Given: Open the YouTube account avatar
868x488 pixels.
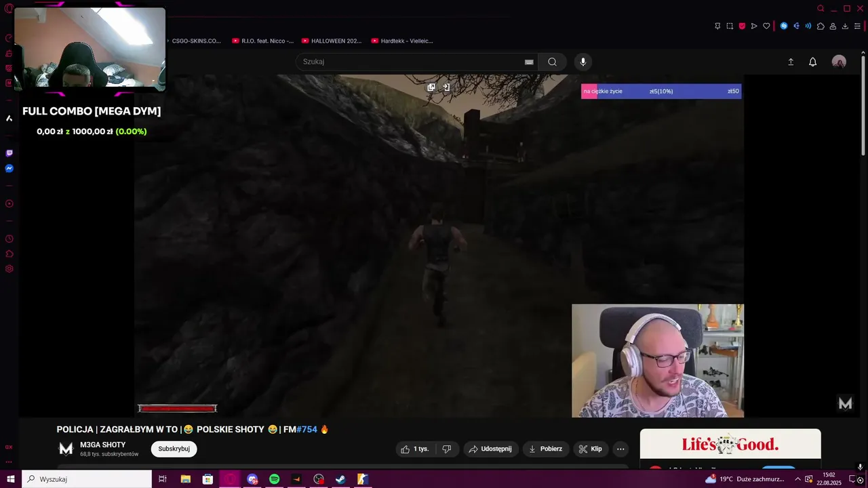Looking at the screenshot, I should coord(839,62).
